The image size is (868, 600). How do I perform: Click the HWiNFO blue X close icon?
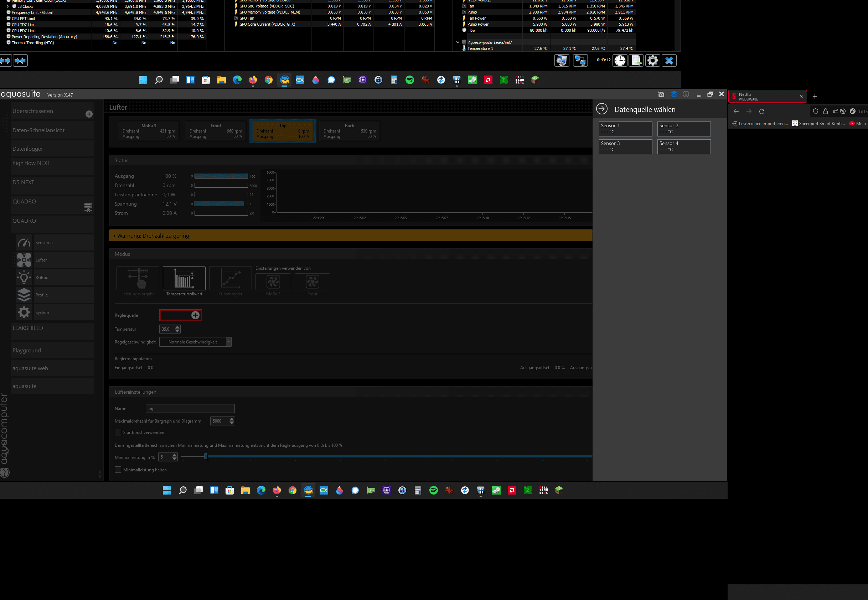pos(669,60)
